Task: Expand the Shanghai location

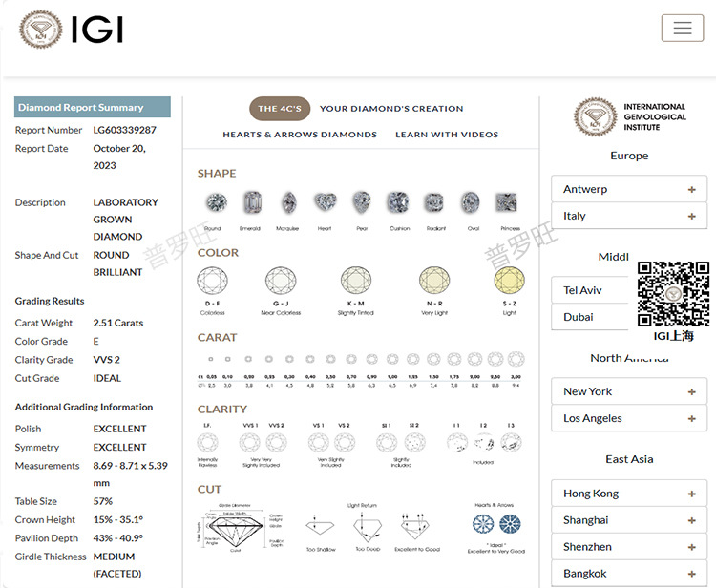Action: tap(629, 520)
